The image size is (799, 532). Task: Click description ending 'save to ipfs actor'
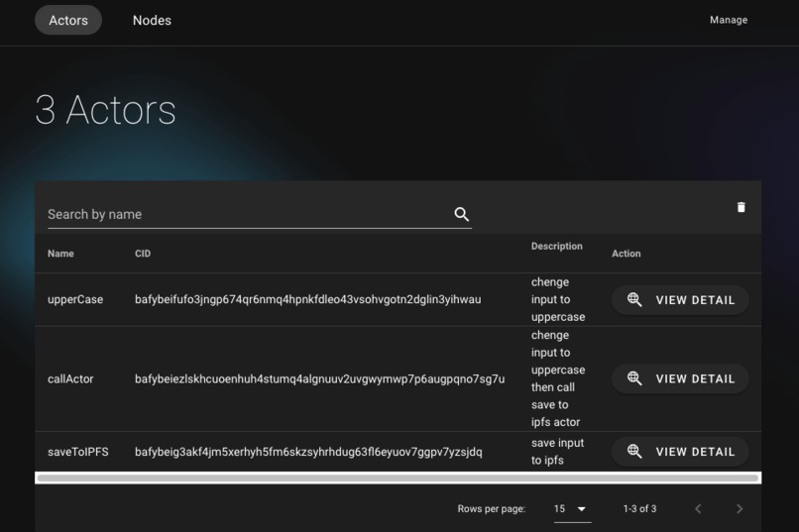pos(558,378)
